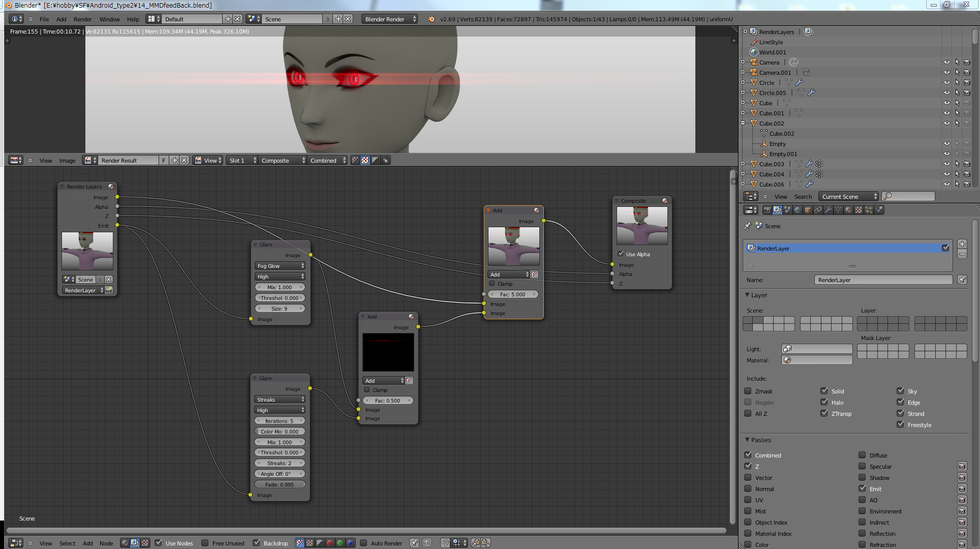Viewport: 980px width, 549px height.
Task: Enable the Zmask include checkbox
Action: 748,391
